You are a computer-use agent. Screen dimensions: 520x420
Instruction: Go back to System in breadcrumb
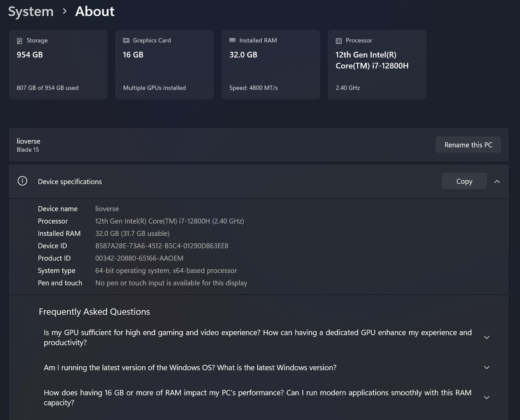tap(31, 12)
